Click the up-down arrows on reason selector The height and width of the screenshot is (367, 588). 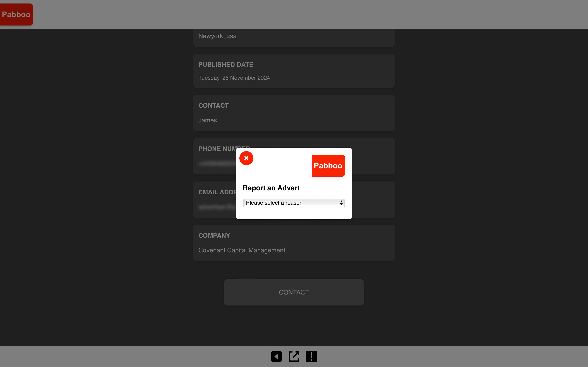tap(341, 203)
